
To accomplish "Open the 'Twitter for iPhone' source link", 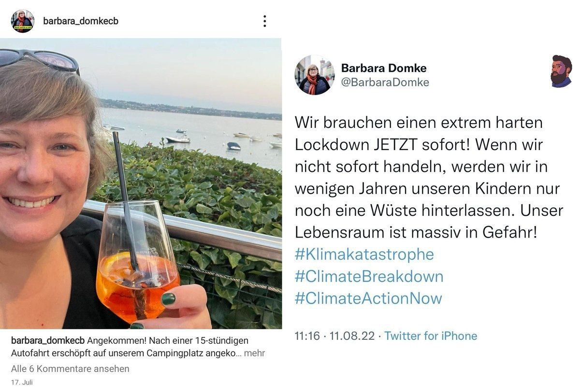I will click(431, 336).
